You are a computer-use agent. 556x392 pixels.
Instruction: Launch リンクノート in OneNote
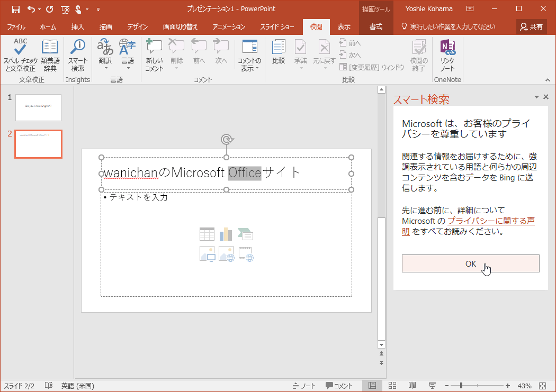(448, 56)
